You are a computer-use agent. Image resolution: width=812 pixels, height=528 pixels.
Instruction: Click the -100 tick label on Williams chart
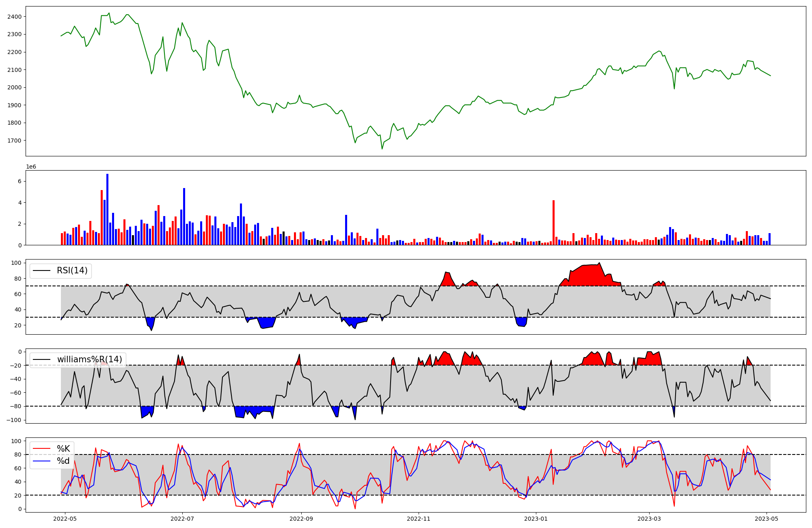13,420
